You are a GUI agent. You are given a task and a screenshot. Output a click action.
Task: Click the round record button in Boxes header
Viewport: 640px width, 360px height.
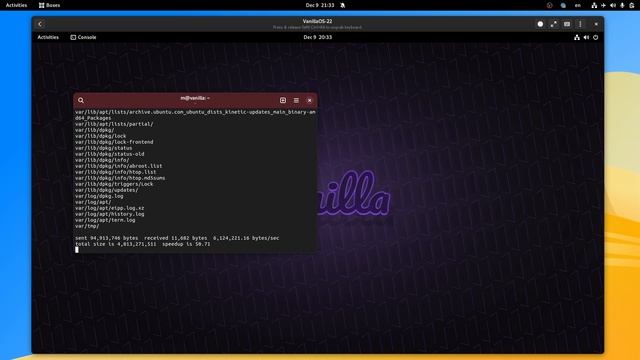pos(540,24)
